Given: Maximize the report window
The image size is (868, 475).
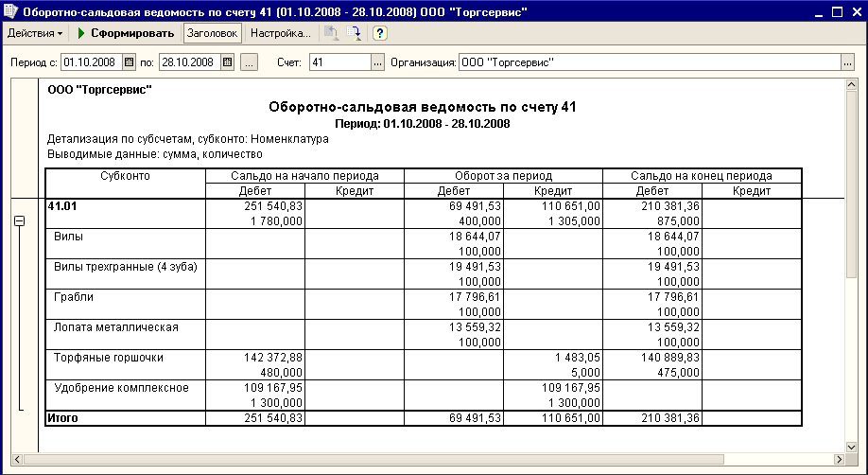Looking at the screenshot, I should tap(837, 11).
